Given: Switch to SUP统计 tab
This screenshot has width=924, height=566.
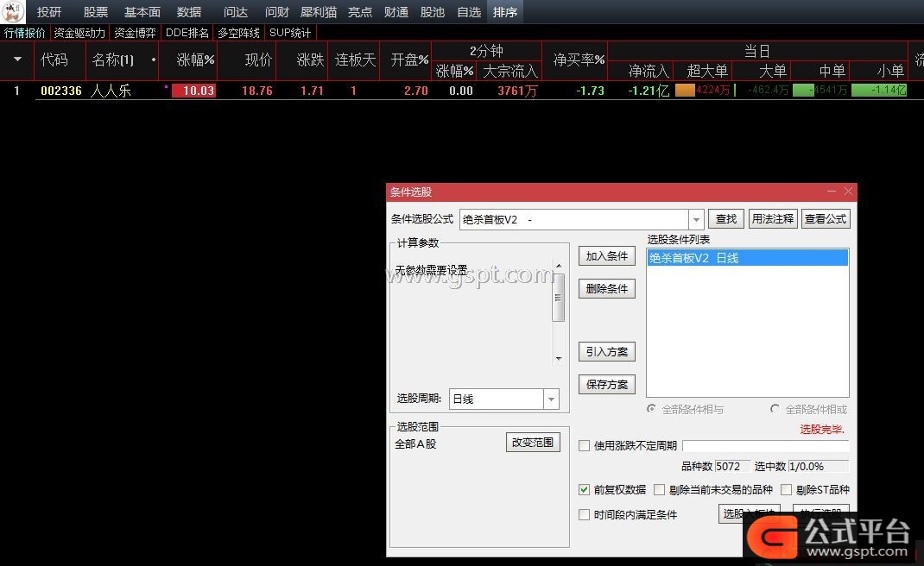Looking at the screenshot, I should click(290, 33).
